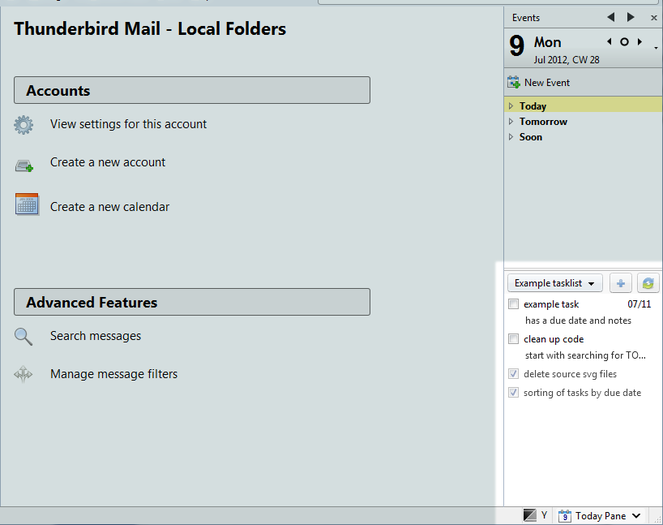Refresh the task list with sync icon
Screen dimensions: 663x525
click(x=648, y=284)
